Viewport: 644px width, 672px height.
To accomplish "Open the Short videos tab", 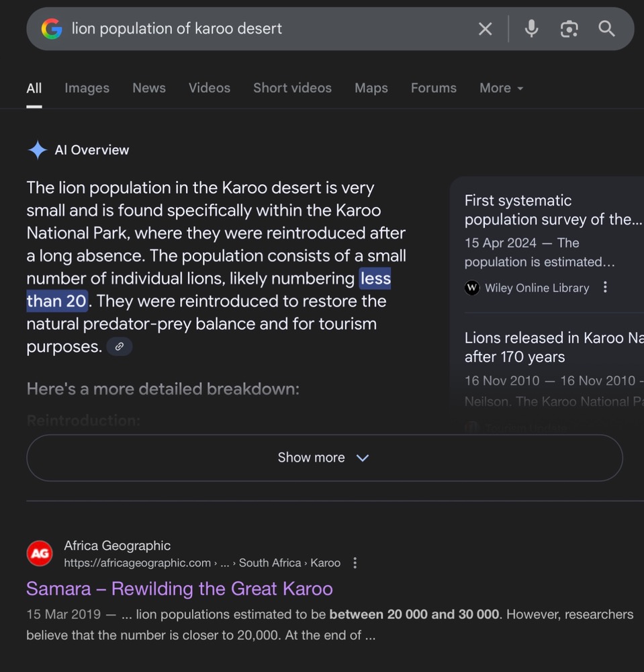I will (x=293, y=88).
